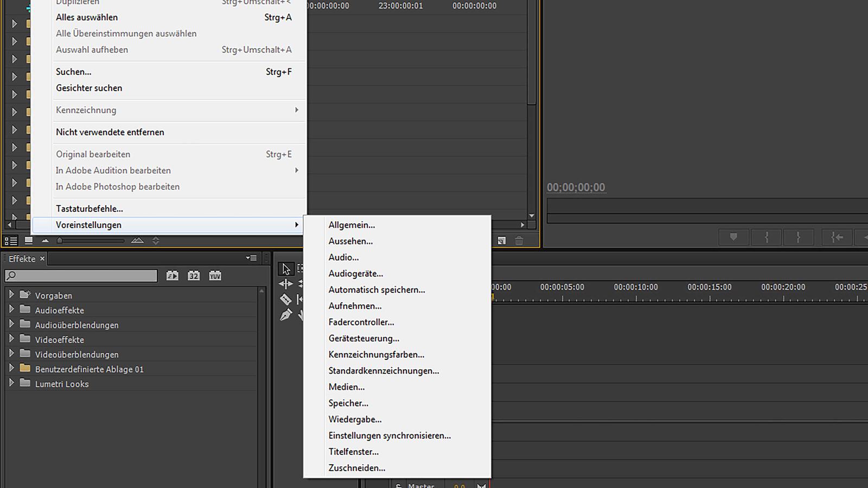Expand the Videoeffekte folder

point(11,339)
